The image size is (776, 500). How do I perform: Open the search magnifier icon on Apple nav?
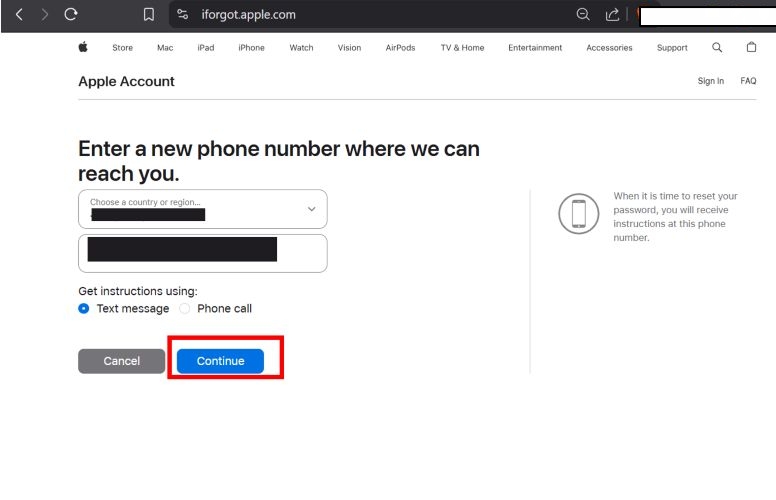point(717,48)
